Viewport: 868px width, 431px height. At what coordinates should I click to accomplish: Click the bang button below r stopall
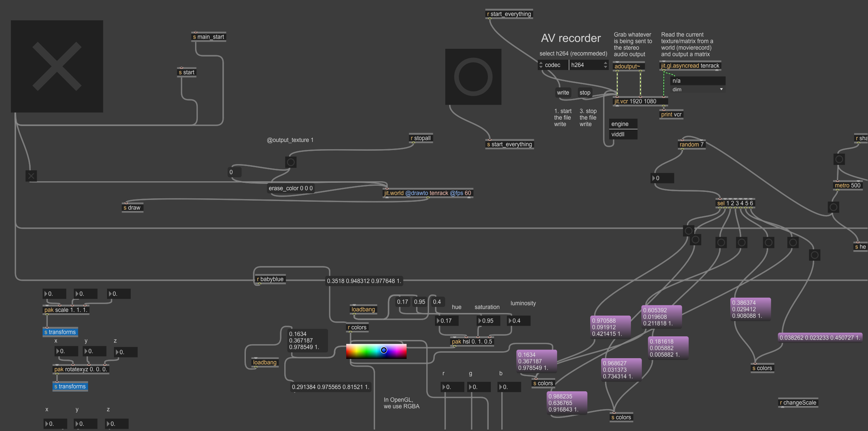[x=291, y=162]
